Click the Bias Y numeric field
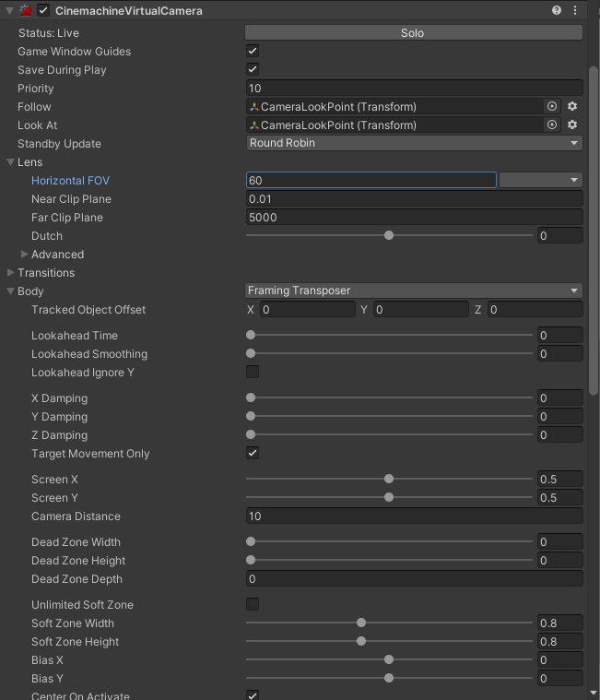The height and width of the screenshot is (700, 600). click(559, 678)
